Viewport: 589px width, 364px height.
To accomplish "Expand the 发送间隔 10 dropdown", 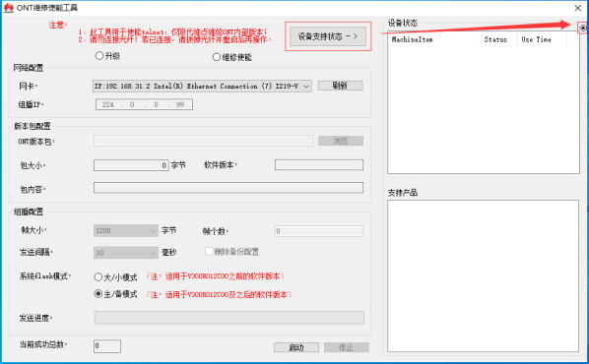I will (x=126, y=253).
